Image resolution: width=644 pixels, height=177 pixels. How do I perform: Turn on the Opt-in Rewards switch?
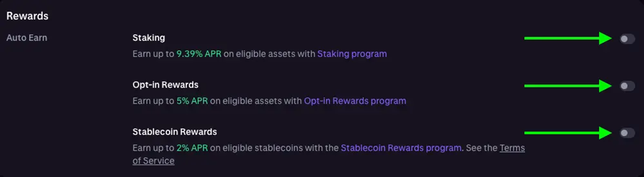click(x=627, y=86)
